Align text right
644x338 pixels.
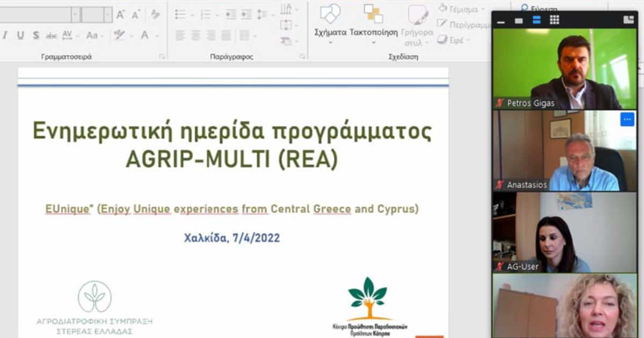point(211,35)
